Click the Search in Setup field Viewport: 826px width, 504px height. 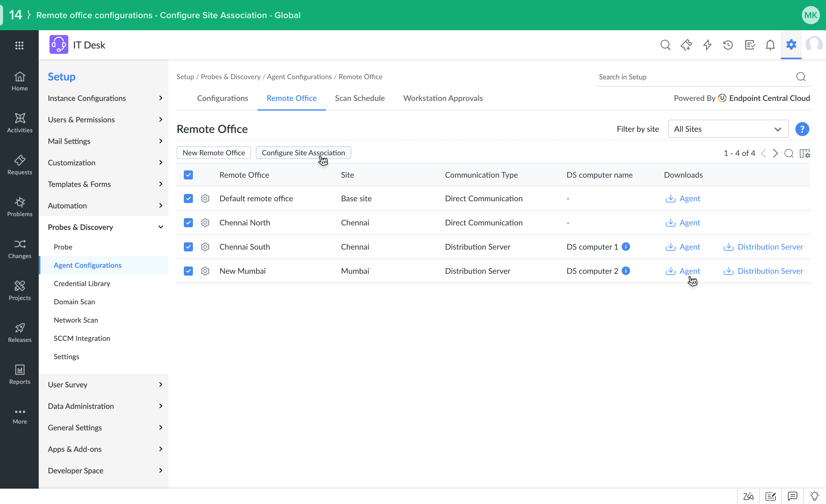(x=694, y=77)
